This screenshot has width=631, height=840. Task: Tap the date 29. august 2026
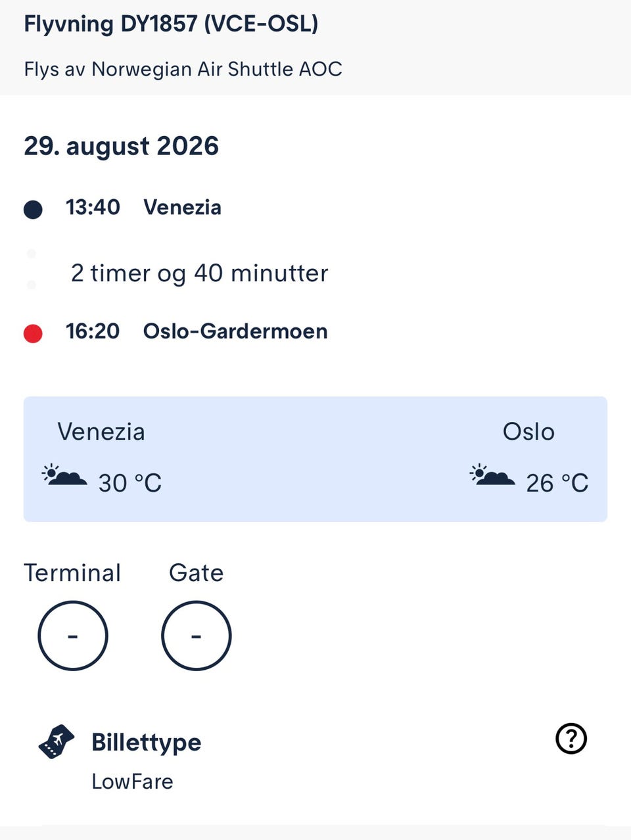(121, 146)
